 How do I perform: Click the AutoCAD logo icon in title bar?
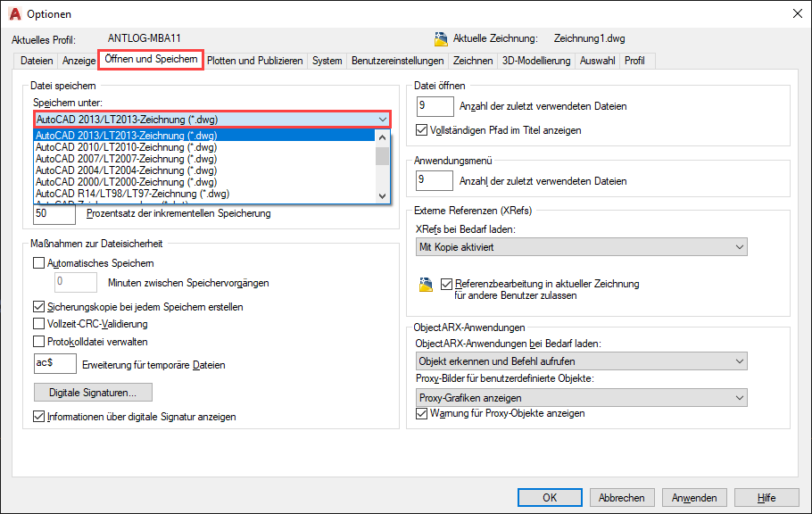tap(15, 14)
